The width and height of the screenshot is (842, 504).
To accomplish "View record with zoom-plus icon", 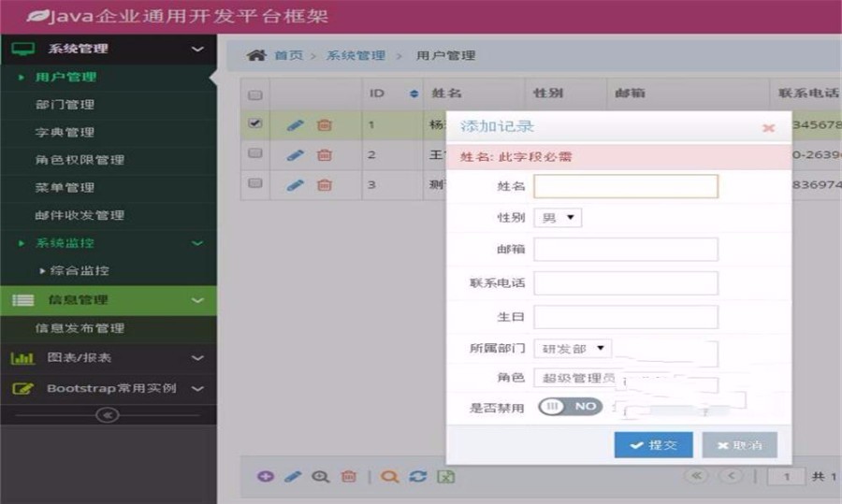I will [x=321, y=476].
